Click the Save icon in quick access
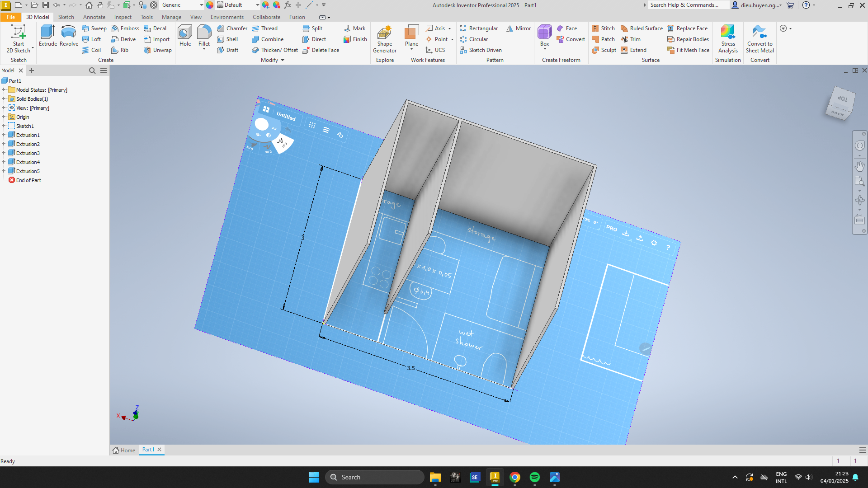This screenshot has width=868, height=488. (45, 5)
